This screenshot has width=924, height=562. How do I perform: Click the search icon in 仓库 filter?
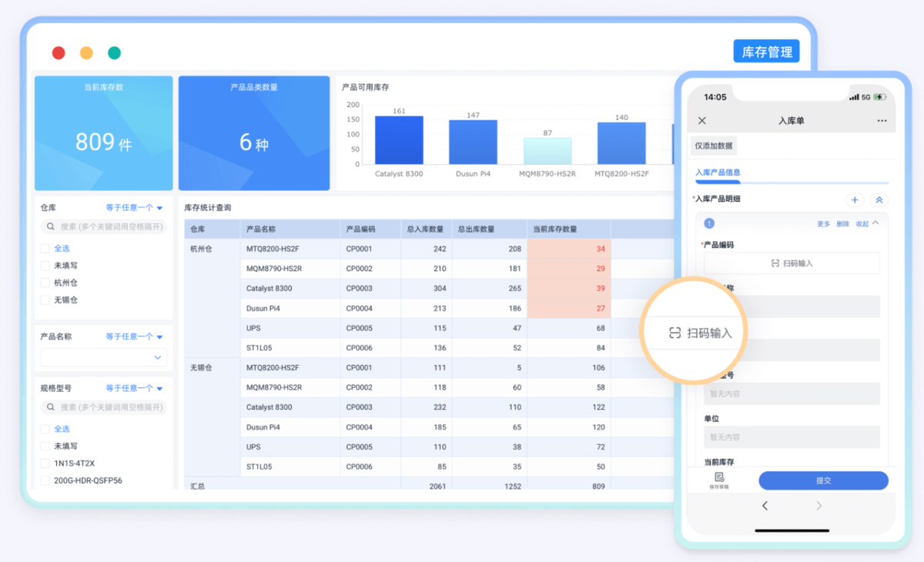(51, 227)
